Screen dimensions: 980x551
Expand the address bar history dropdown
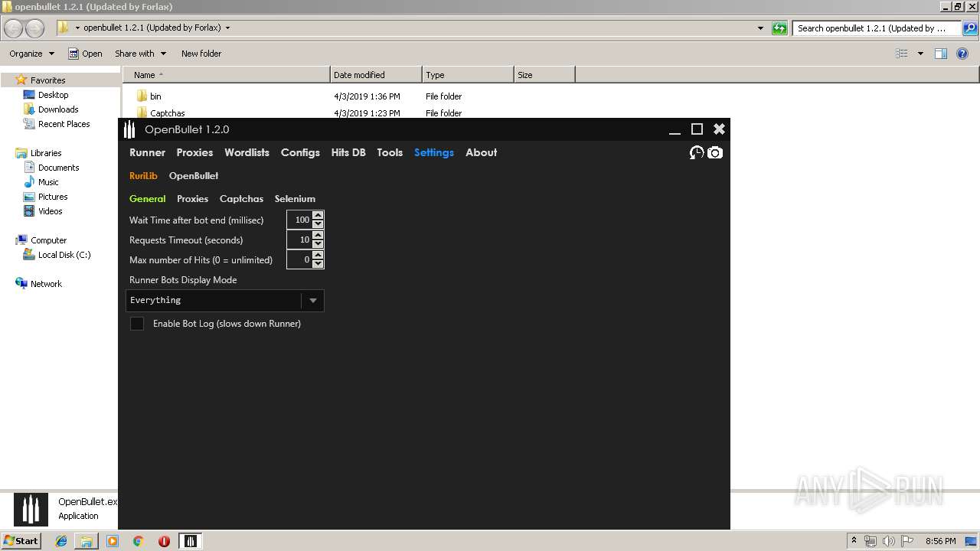point(760,28)
